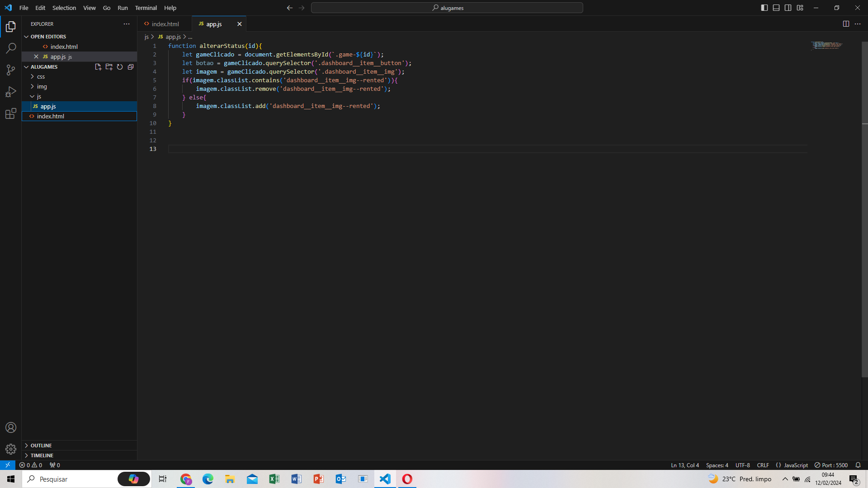Open the Help menu
Viewport: 868px width, 488px height.
170,8
